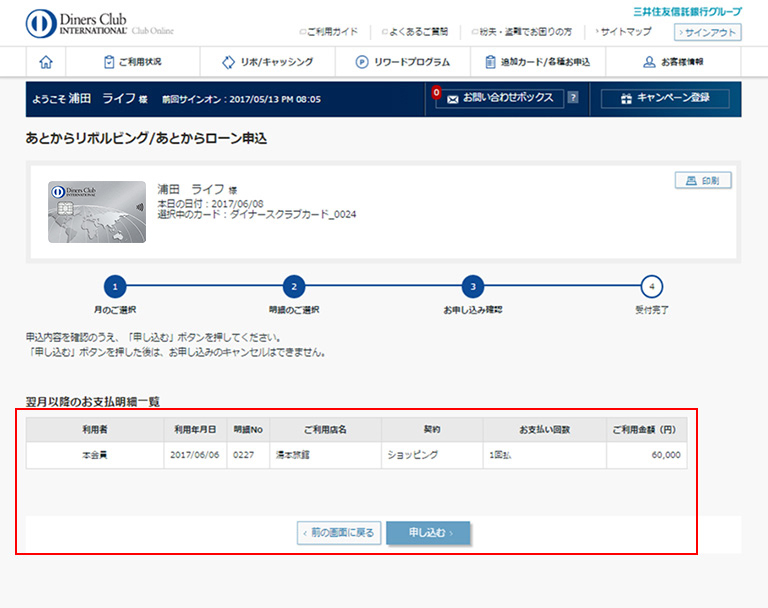Click step 1 circle 月のご選択
Viewport: 768px width, 608px height.
[x=115, y=287]
